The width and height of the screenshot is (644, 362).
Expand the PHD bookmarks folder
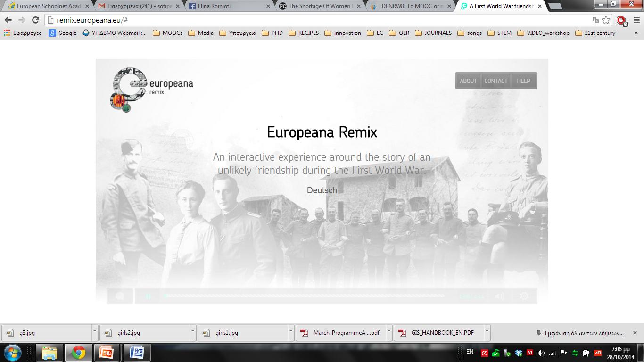272,33
